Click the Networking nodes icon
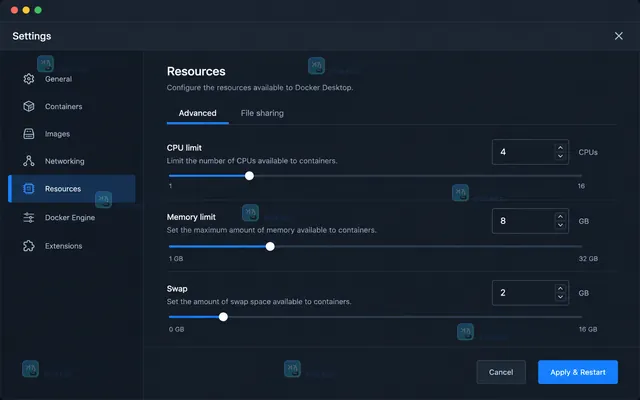This screenshot has height=400, width=640. pyautogui.click(x=29, y=161)
